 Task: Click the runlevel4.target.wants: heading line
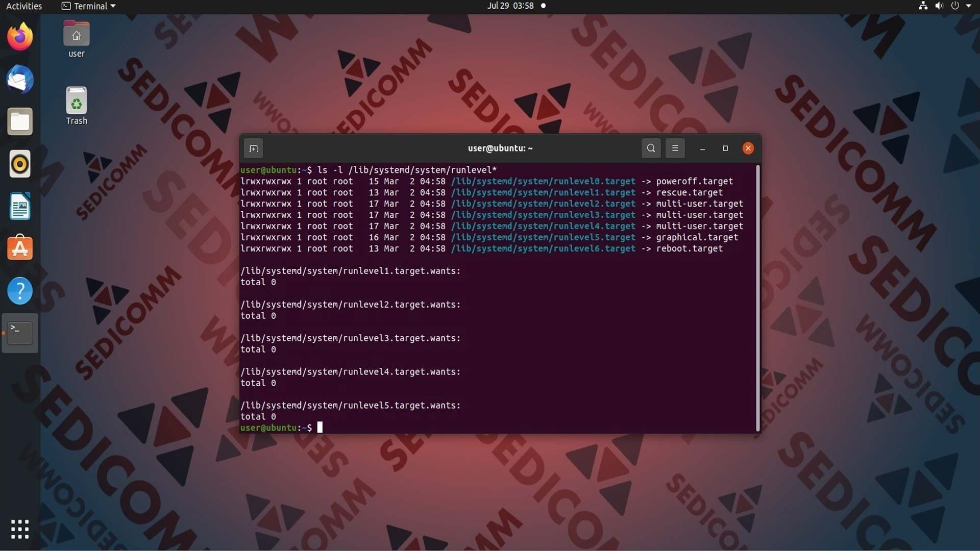tap(350, 372)
